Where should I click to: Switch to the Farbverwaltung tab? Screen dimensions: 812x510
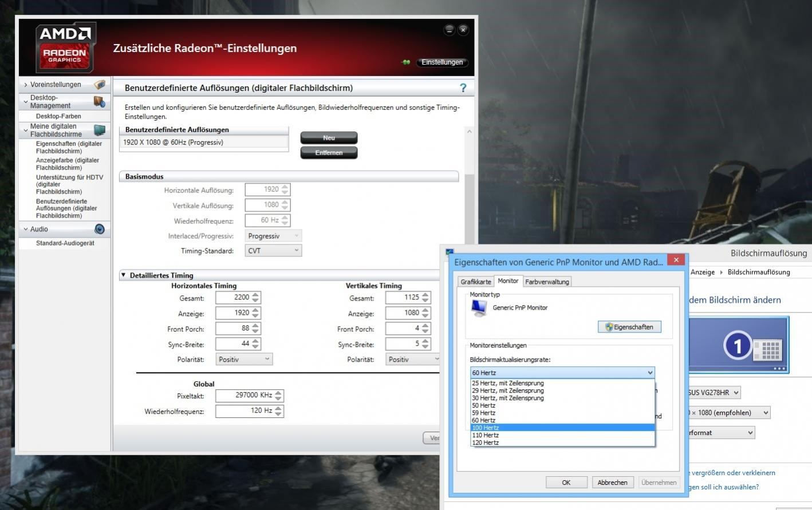click(x=547, y=282)
